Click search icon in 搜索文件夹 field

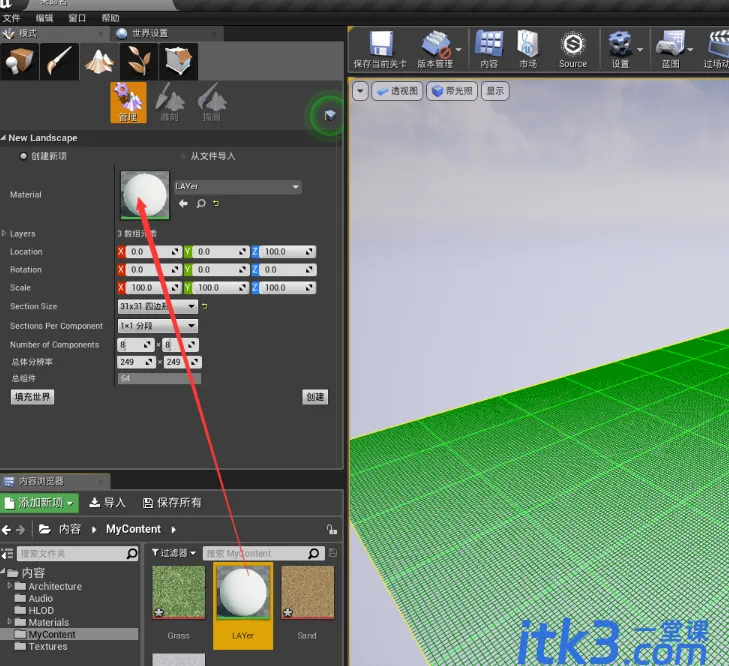click(x=132, y=553)
